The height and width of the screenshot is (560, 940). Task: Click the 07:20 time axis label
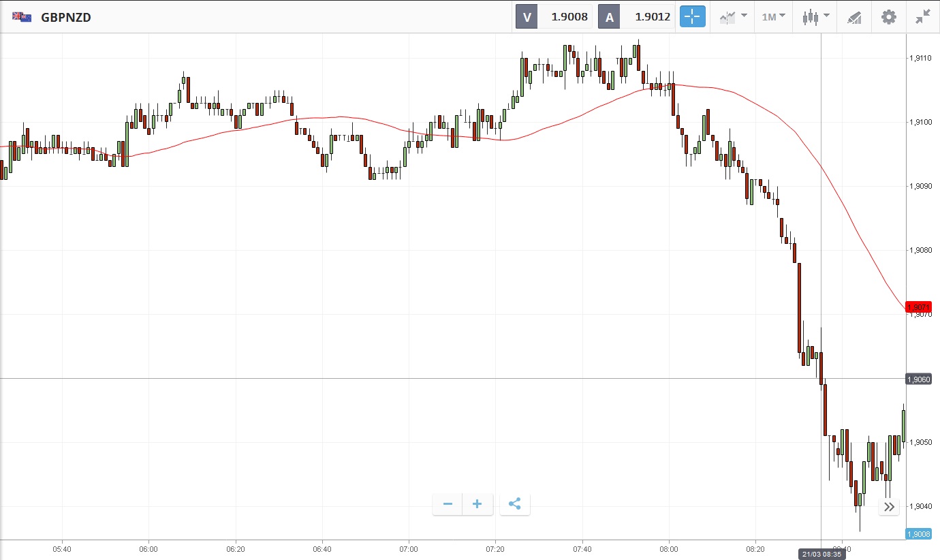496,549
